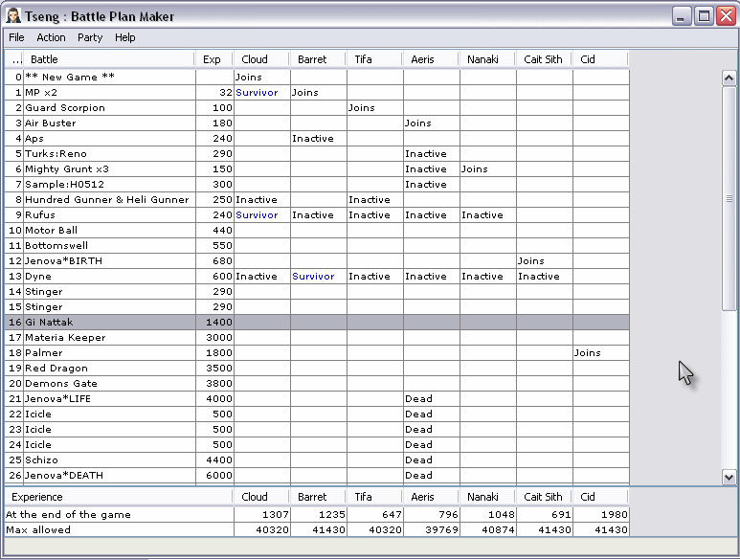
Task: Click the Barret column header in battle table
Action: (x=318, y=59)
